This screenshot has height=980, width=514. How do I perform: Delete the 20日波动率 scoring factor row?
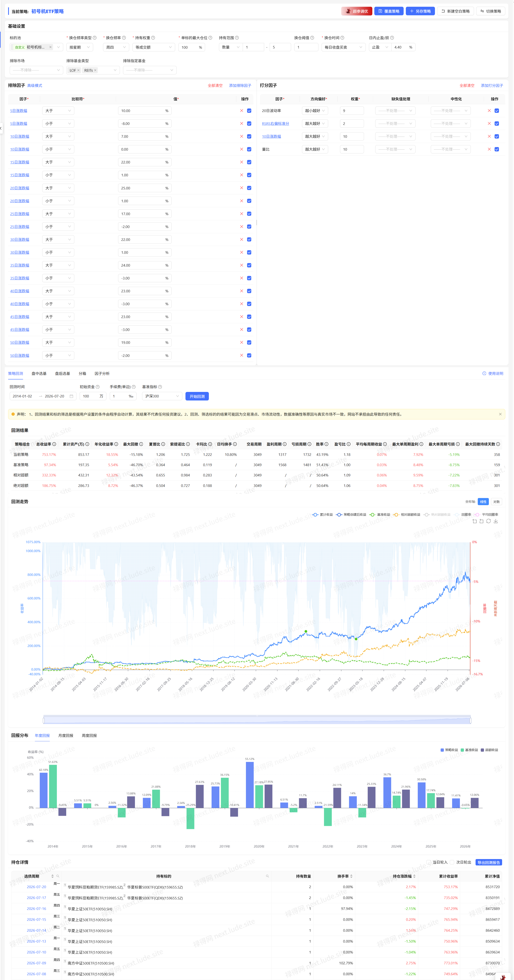point(489,111)
